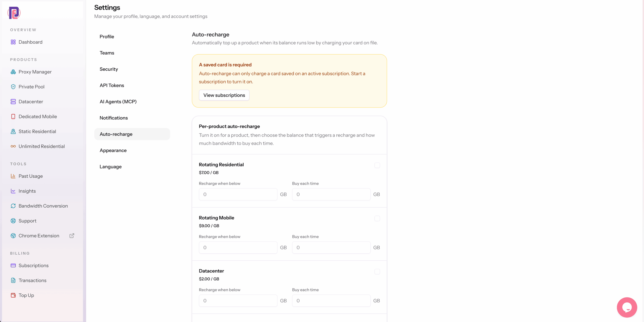
Task: Enable auto-recharge for Rotating Residential
Action: tap(377, 165)
